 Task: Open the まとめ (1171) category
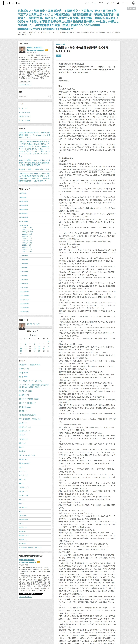tap(23, 377)
